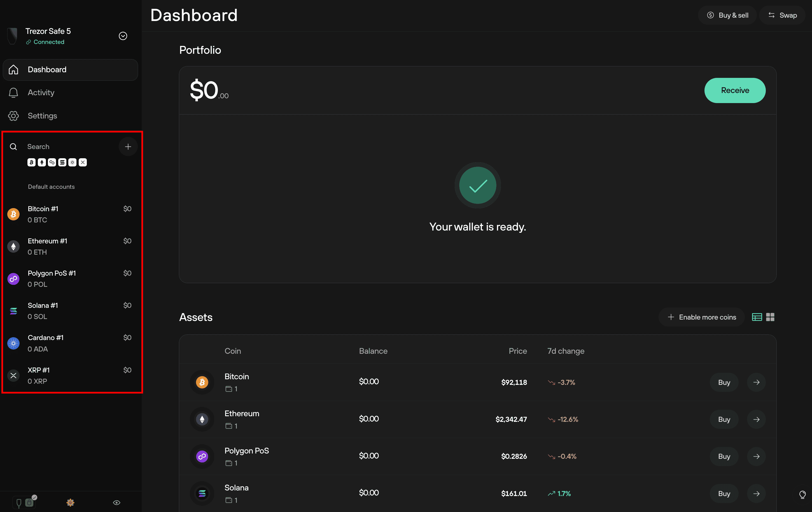Filter accounts by Polygon coin chip
This screenshot has width=812, height=512.
coord(52,162)
